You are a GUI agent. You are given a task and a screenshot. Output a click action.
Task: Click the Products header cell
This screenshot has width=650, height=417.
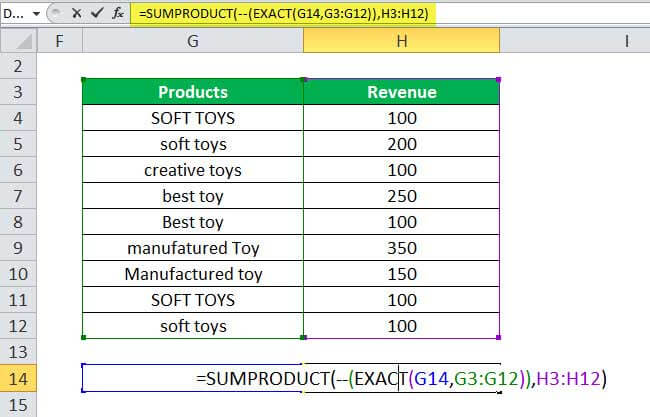(192, 92)
